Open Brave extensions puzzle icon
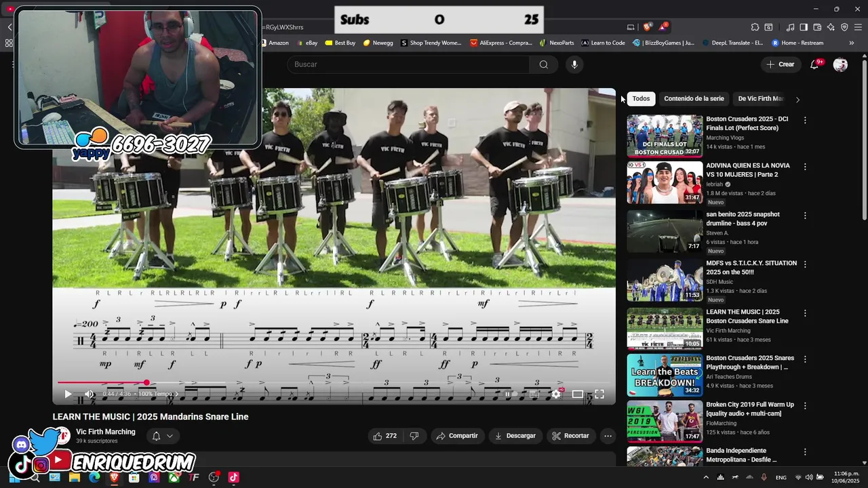868x488 pixels. click(x=755, y=27)
